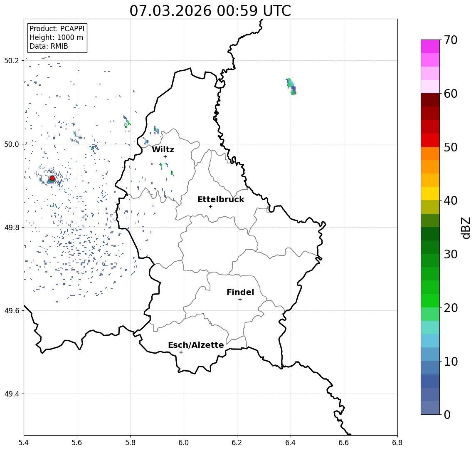Click the cross marker below Findel
The image size is (476, 451).
click(240, 300)
